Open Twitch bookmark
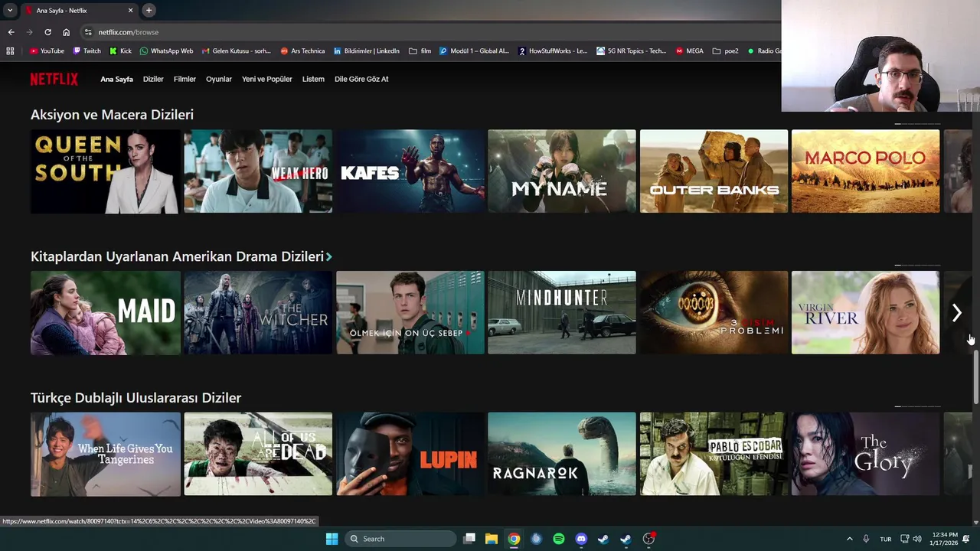Image resolution: width=980 pixels, height=551 pixels. 87,51
